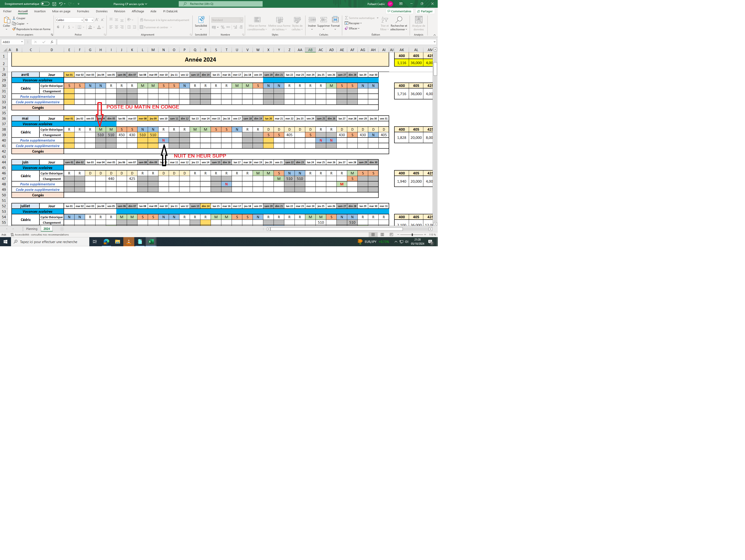Open the Windows Start menu
The image size is (745, 560).
coord(5,242)
